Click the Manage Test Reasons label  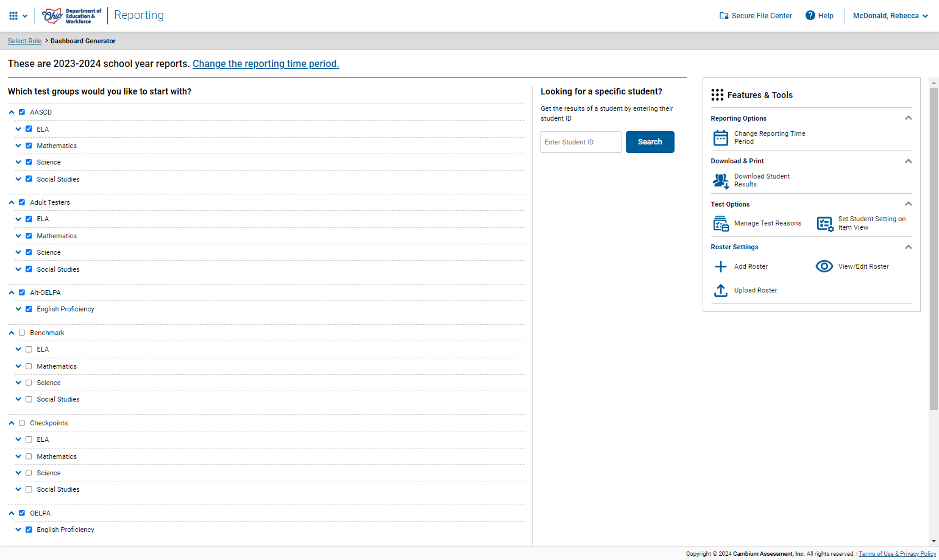[x=768, y=224]
